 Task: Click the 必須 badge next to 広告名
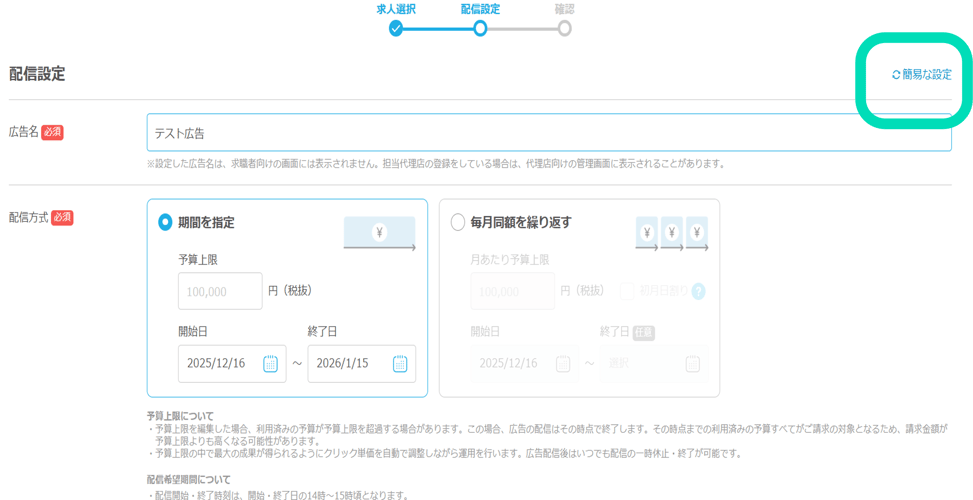tap(52, 132)
